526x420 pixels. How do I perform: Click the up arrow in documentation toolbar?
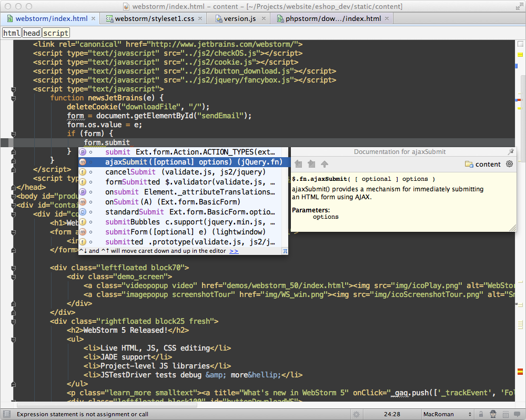point(325,164)
